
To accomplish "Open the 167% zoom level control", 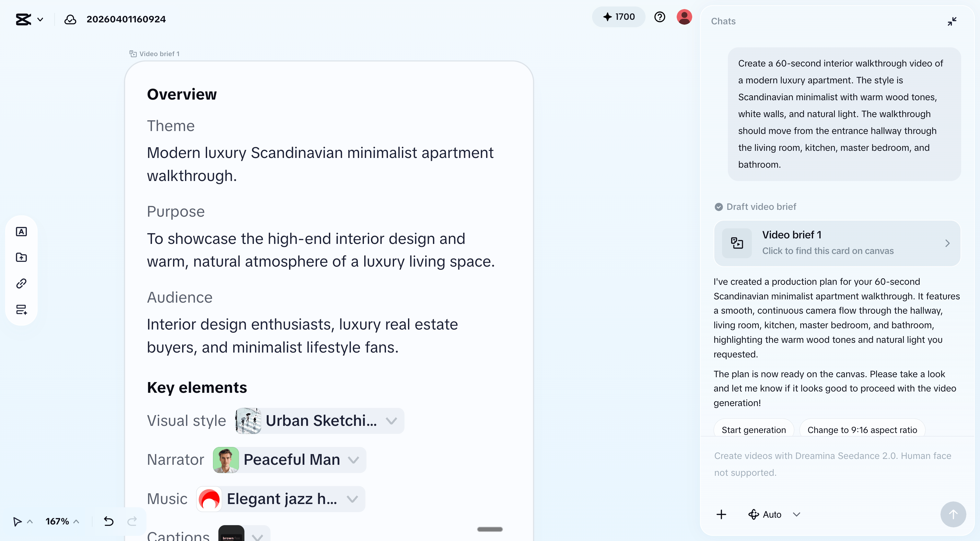I will click(62, 521).
